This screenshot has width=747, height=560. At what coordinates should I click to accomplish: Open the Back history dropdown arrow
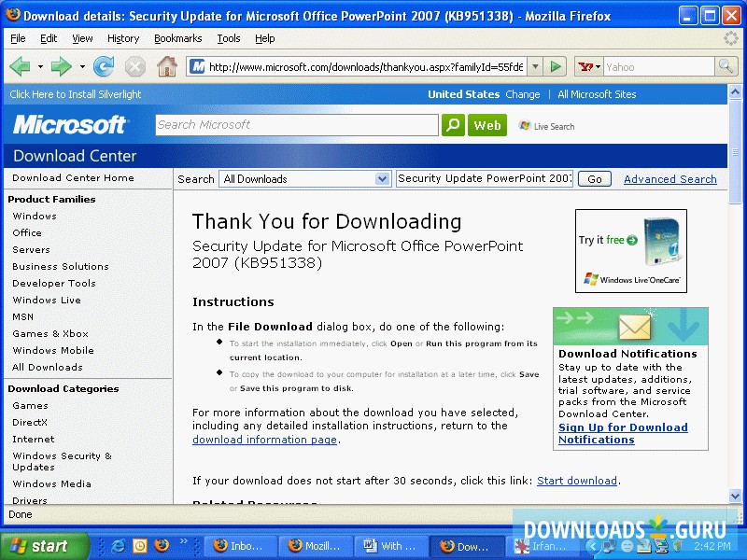click(40, 66)
